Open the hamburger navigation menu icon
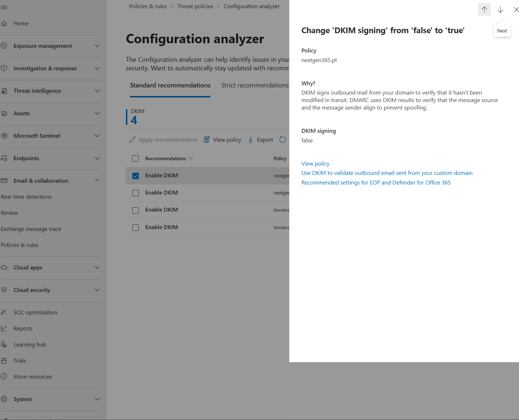The image size is (519, 420). (x=4, y=7)
